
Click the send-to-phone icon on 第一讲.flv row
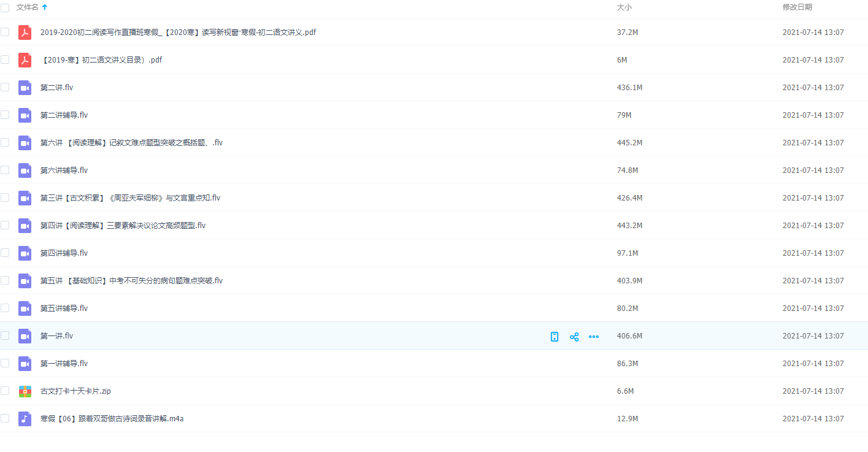(555, 337)
